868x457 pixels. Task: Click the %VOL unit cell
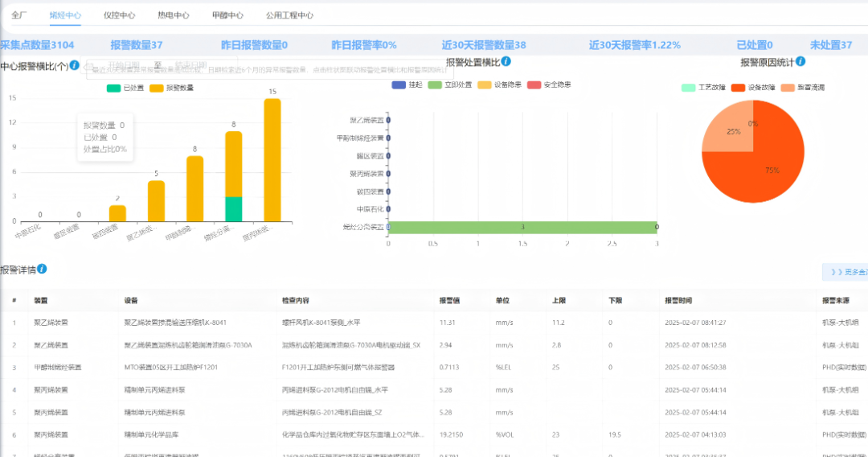point(505,434)
